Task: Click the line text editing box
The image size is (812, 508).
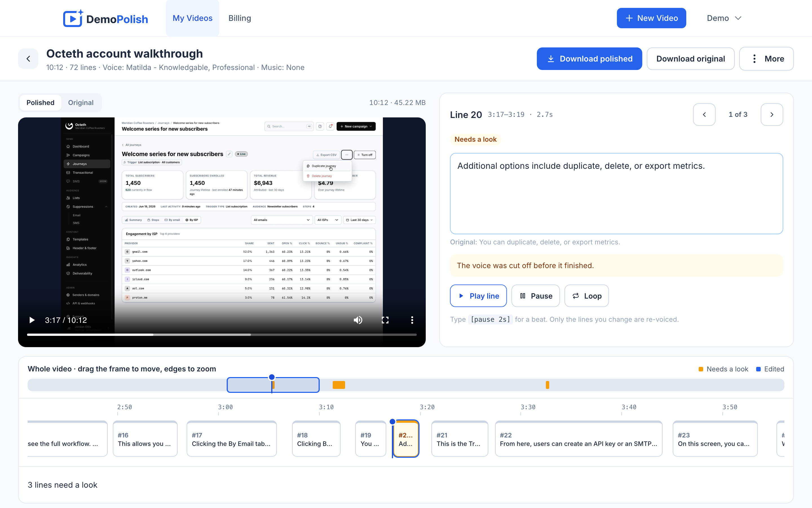Action: pos(616,194)
